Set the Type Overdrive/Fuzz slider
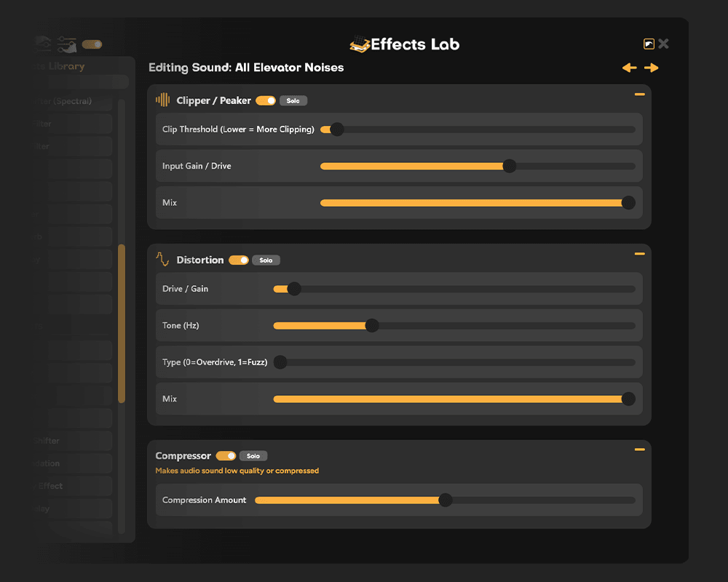The image size is (728, 582). (454, 362)
